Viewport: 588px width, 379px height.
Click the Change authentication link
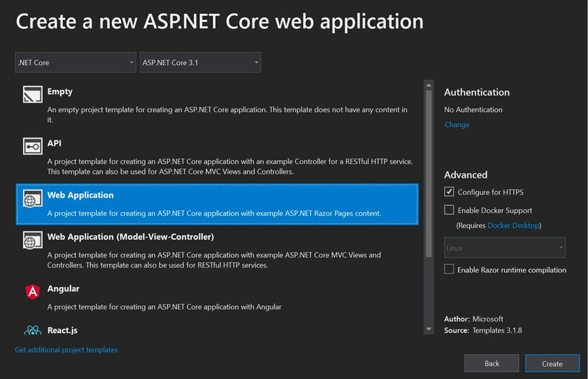pyautogui.click(x=457, y=124)
